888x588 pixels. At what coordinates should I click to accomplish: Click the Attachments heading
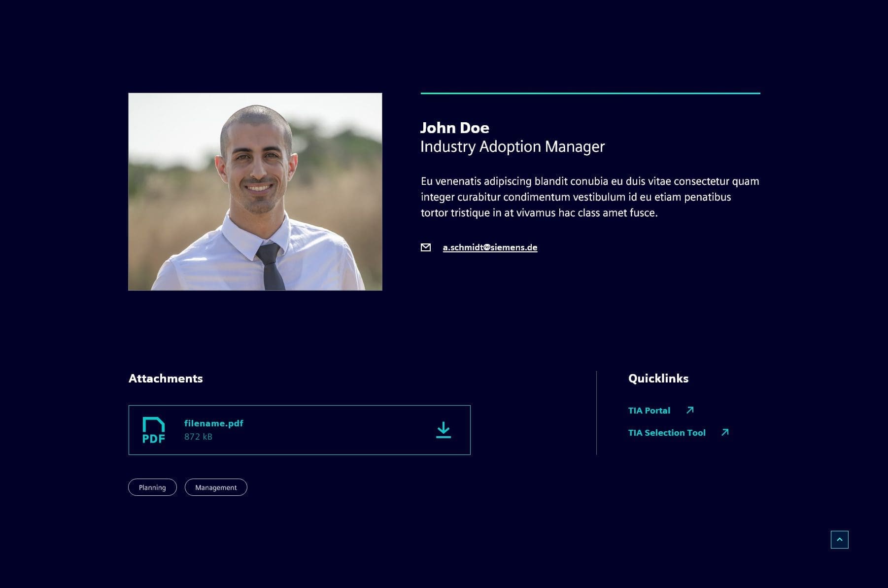pos(166,379)
